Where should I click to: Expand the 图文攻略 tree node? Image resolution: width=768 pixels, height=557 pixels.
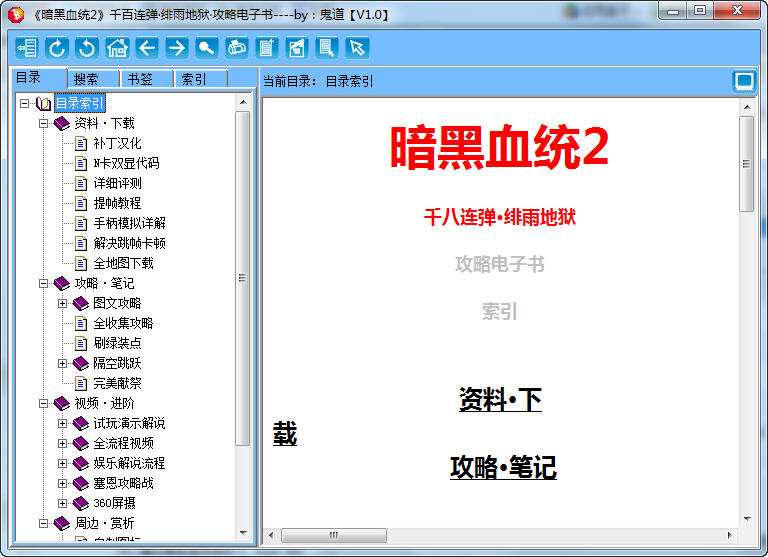click(x=63, y=304)
